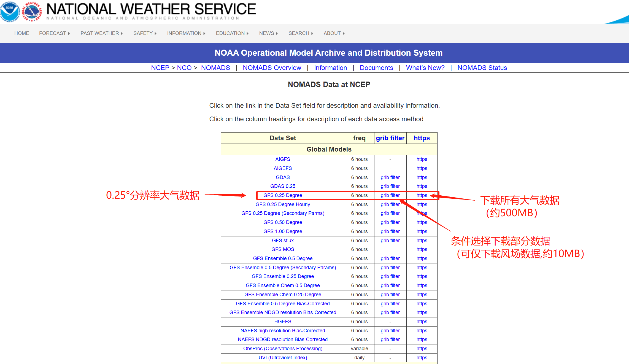Click grib filter for GFS Ensemble 0.25 Degree
Image resolution: width=629 pixels, height=364 pixels.
(390, 276)
